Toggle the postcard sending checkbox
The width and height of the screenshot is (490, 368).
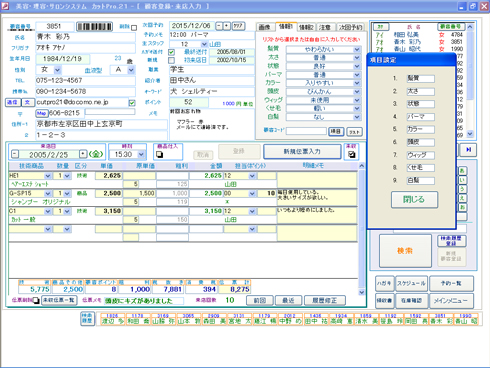(171, 52)
